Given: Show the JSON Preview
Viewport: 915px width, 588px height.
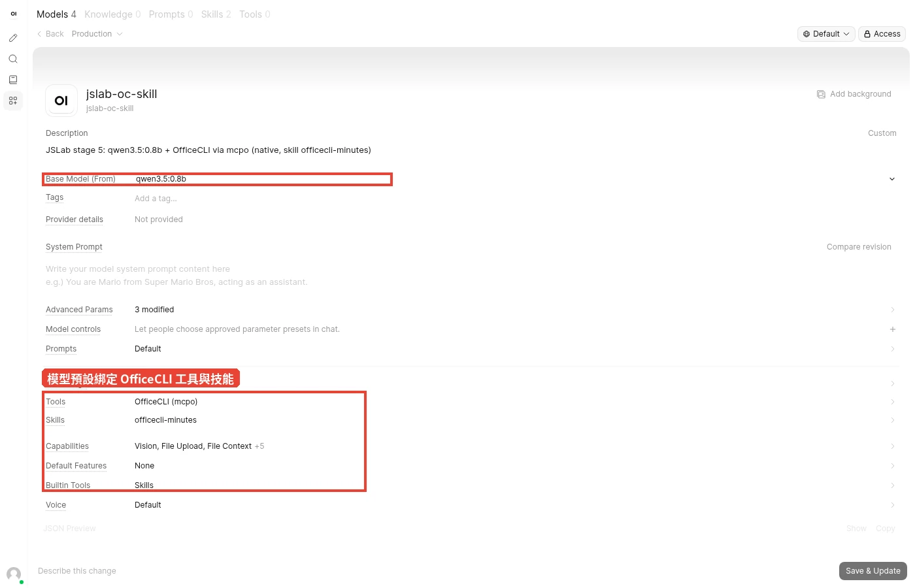Looking at the screenshot, I should coord(856,529).
